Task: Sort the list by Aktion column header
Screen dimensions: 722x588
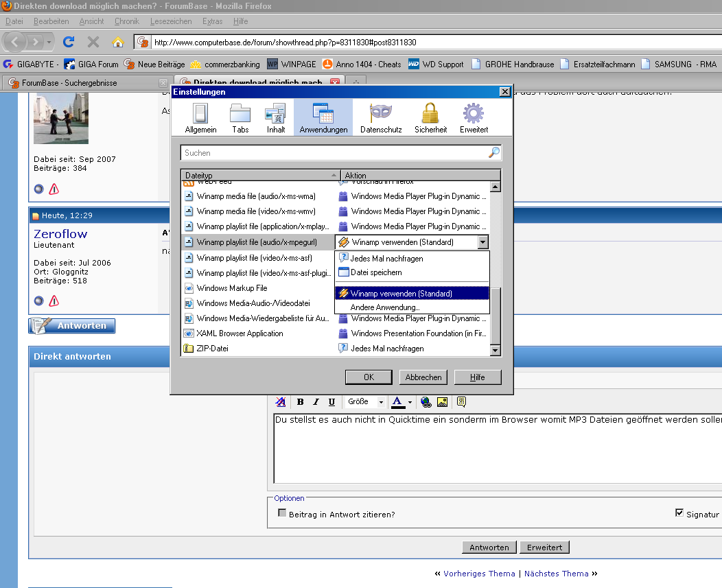Action: pyautogui.click(x=421, y=175)
